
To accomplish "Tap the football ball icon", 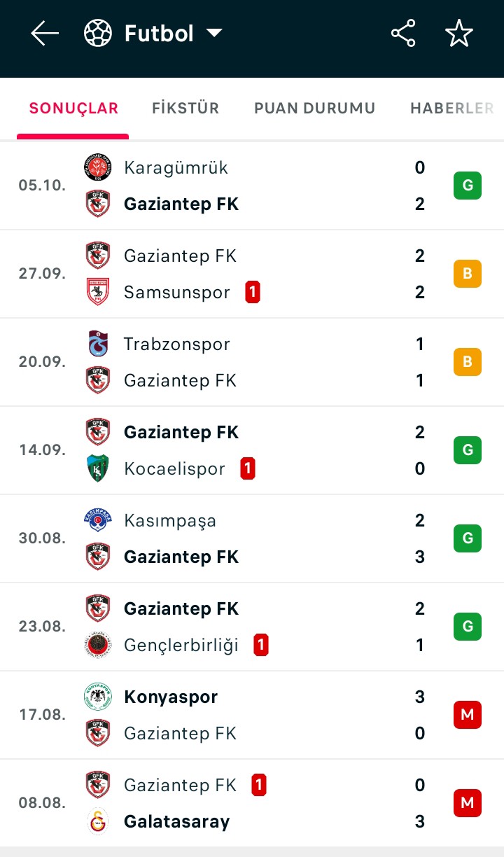I will (x=98, y=33).
